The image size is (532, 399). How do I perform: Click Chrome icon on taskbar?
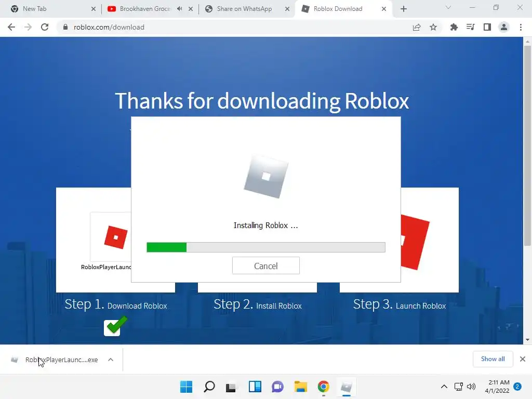[x=323, y=387]
